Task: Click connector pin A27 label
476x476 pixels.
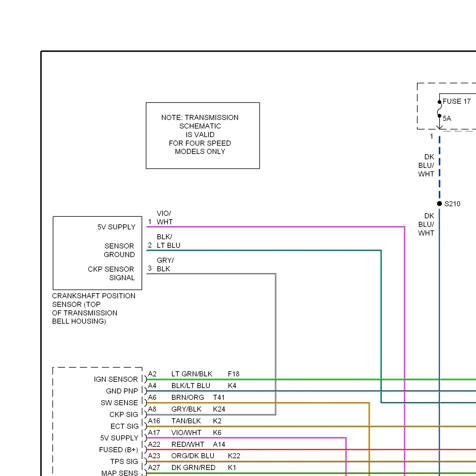Action: (154, 467)
